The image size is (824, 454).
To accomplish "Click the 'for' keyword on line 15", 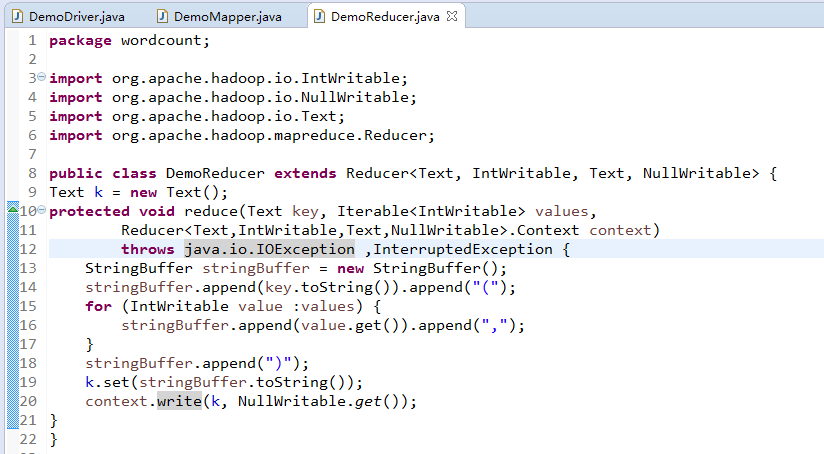I will pyautogui.click(x=98, y=306).
